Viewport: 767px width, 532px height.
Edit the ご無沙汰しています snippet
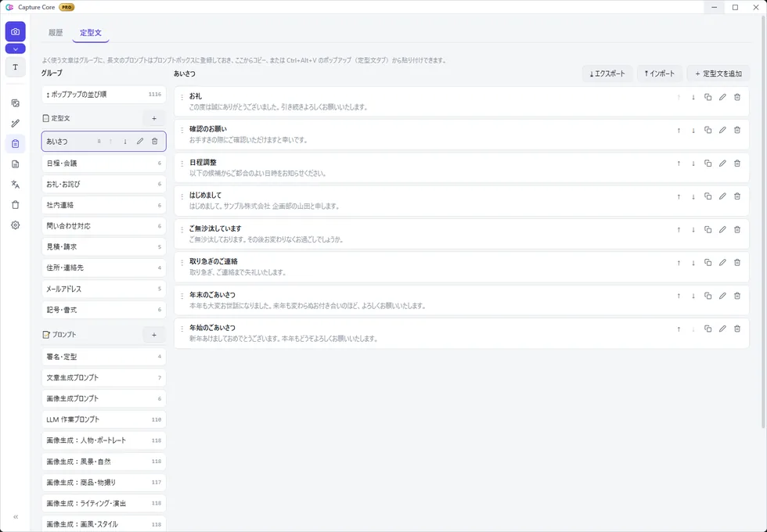click(x=722, y=230)
